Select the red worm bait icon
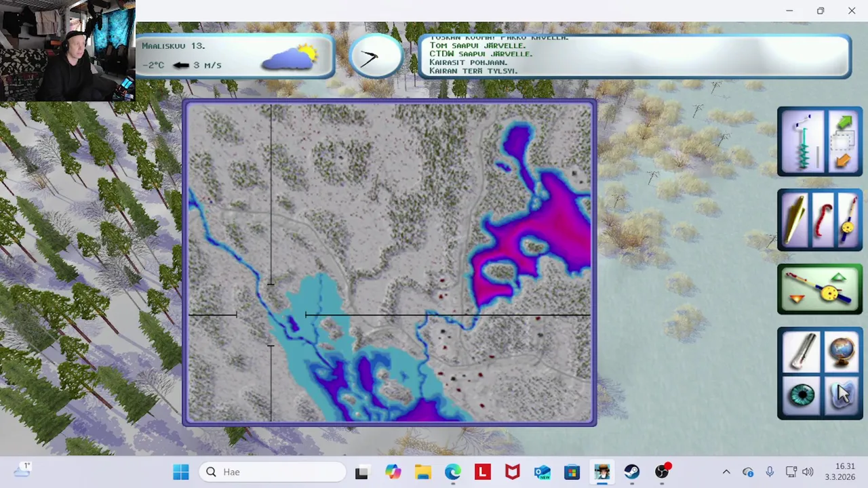Image resolution: width=868 pixels, height=488 pixels. [x=823, y=220]
